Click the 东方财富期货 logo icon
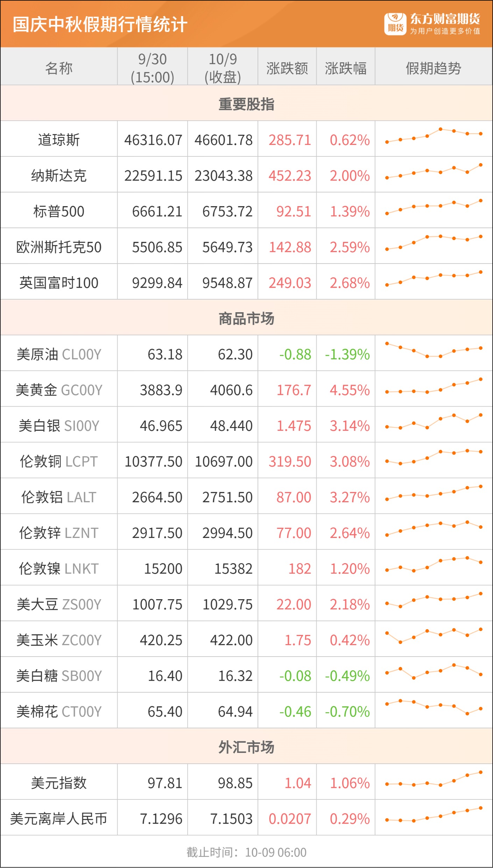 coord(395,24)
